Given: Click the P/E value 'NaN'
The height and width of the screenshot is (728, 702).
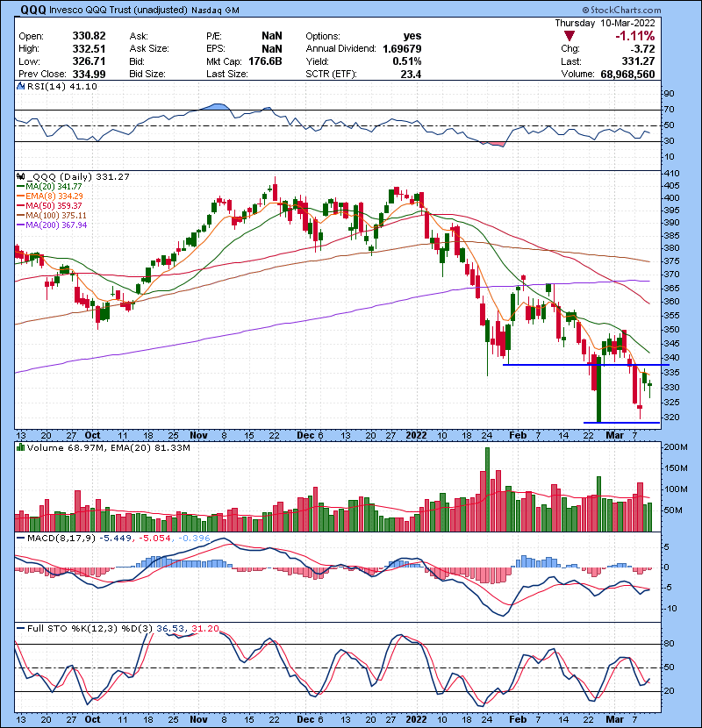Looking at the screenshot, I should [272, 36].
